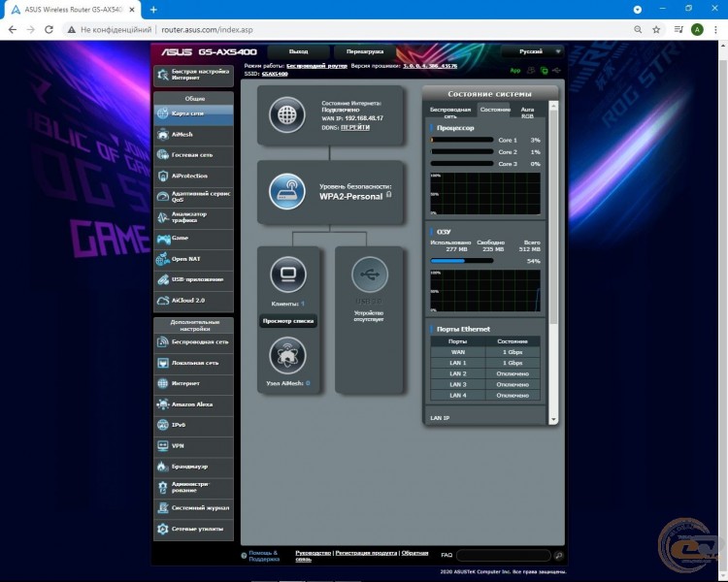Open the Product Registration link
Viewport: 728px width, 582px height.
[366, 553]
